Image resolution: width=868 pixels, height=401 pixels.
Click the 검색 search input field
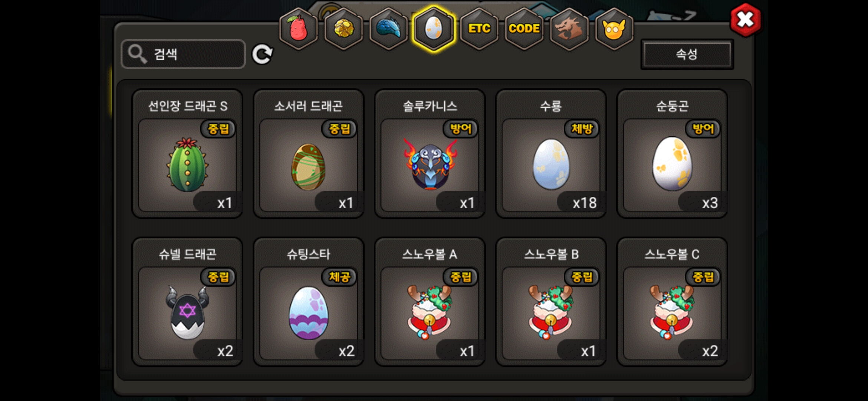[x=183, y=54]
